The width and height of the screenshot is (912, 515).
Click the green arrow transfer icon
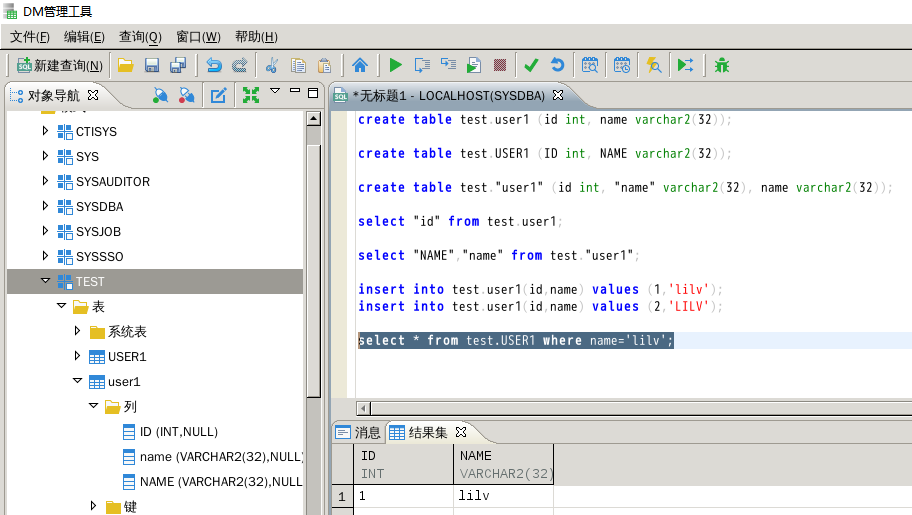[x=685, y=65]
